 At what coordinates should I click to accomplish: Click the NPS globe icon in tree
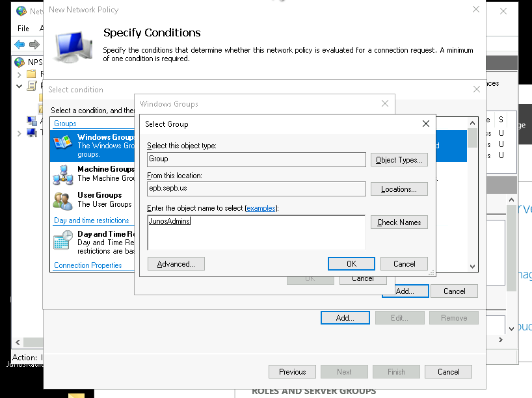(x=20, y=62)
